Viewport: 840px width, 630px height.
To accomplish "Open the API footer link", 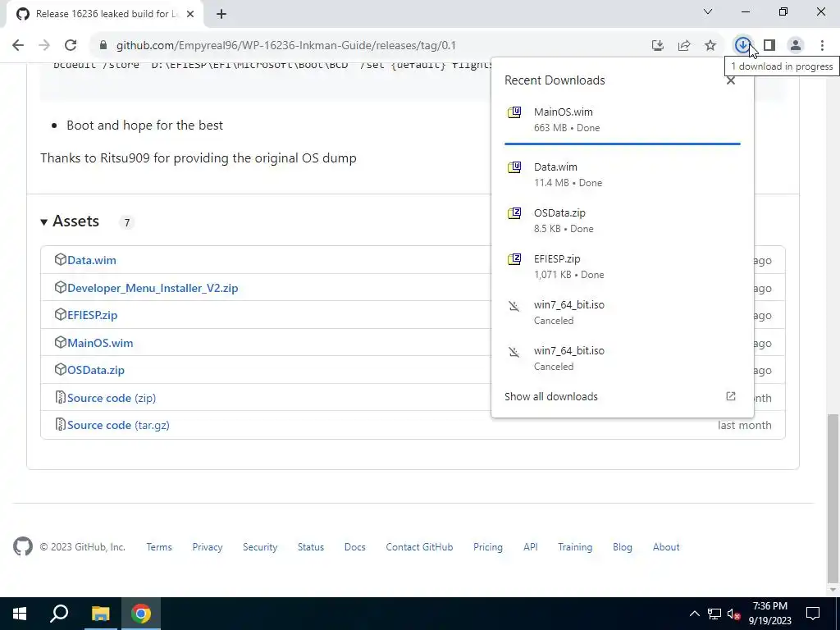I will click(x=531, y=547).
